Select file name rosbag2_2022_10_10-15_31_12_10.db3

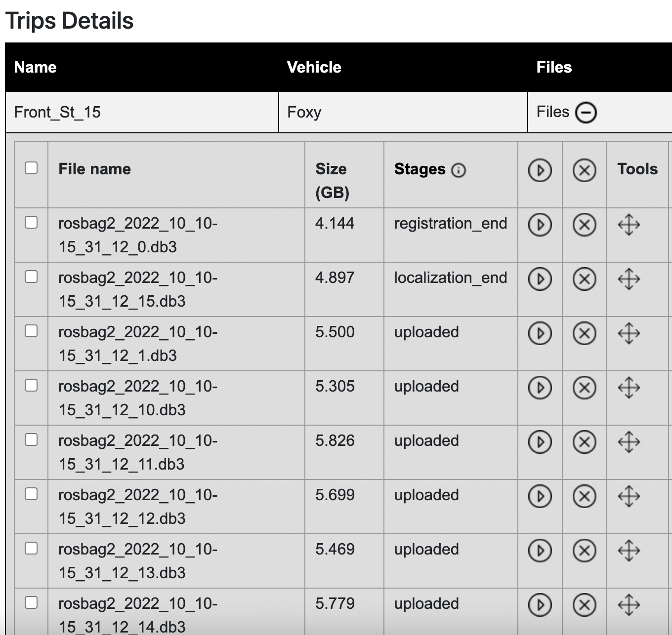pyautogui.click(x=138, y=398)
